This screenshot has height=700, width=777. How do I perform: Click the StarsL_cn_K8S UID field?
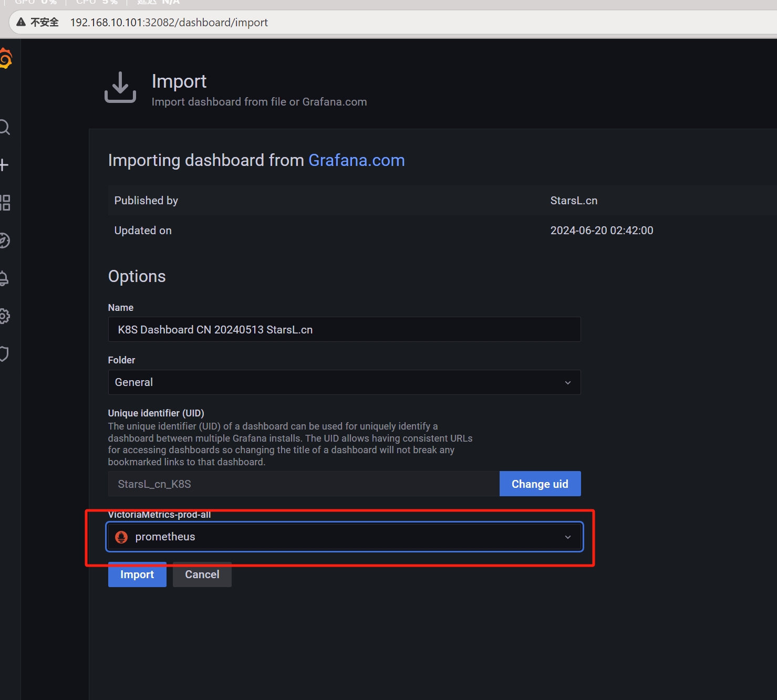tap(304, 484)
